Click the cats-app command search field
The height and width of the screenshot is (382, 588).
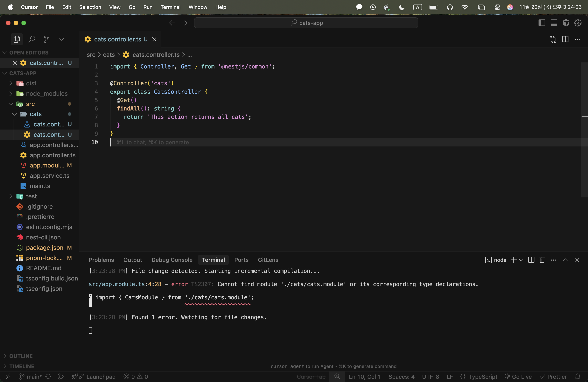pos(306,23)
